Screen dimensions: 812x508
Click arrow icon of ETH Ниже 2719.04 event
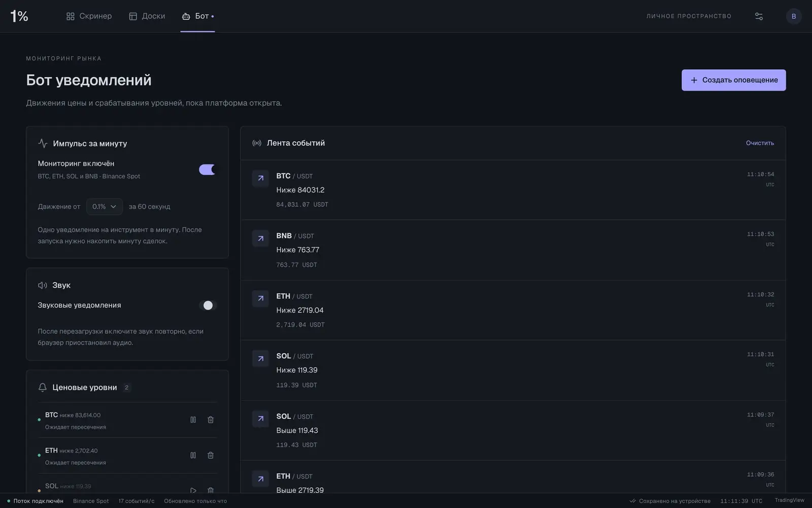[260, 298]
